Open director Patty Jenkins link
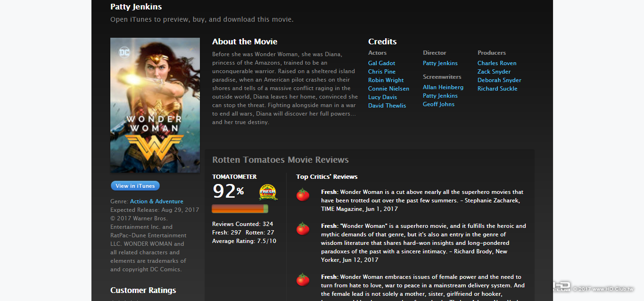The image size is (644, 301). coord(440,63)
